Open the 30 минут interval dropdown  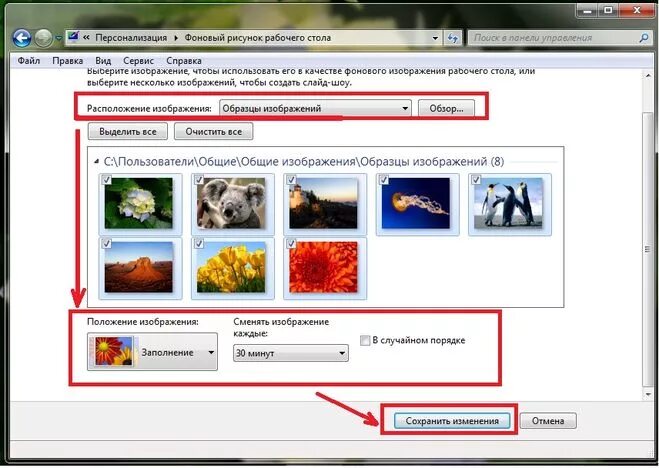click(x=291, y=353)
